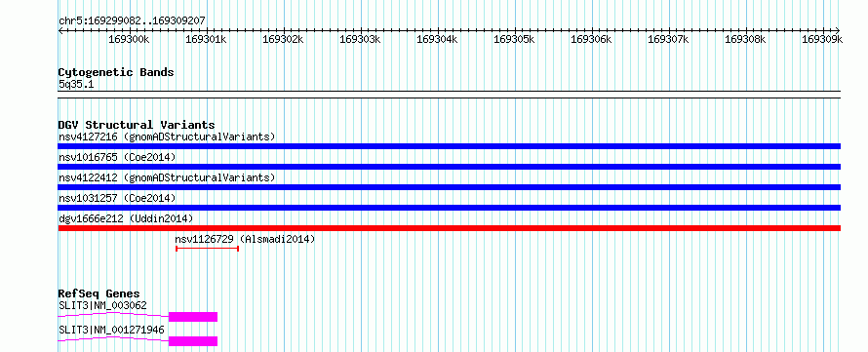Select the magenta exon of SLIT3 NM_001271946
The height and width of the screenshot is (352, 868).
pyautogui.click(x=193, y=341)
